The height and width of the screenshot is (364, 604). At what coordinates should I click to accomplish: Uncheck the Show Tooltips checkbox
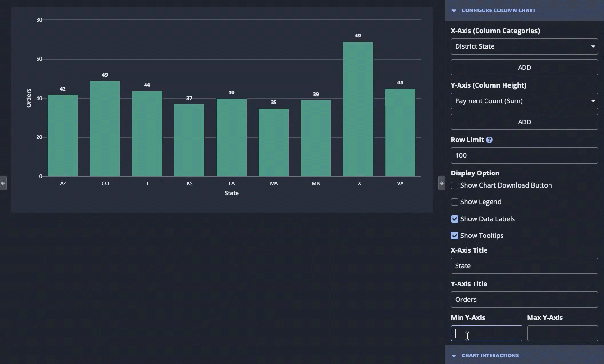[x=455, y=236]
